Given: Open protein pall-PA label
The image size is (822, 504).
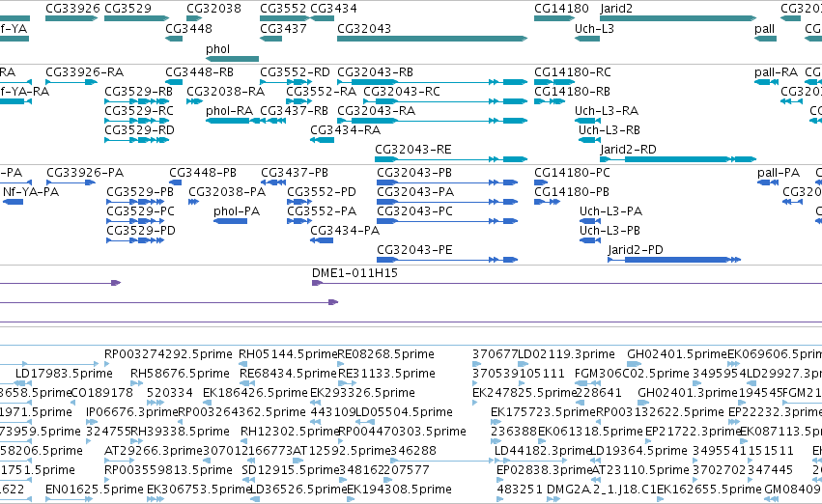Looking at the screenshot, I should 779,173.
